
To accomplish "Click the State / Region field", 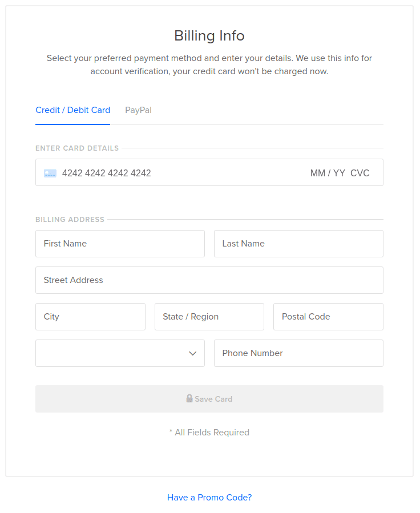I will tap(209, 317).
